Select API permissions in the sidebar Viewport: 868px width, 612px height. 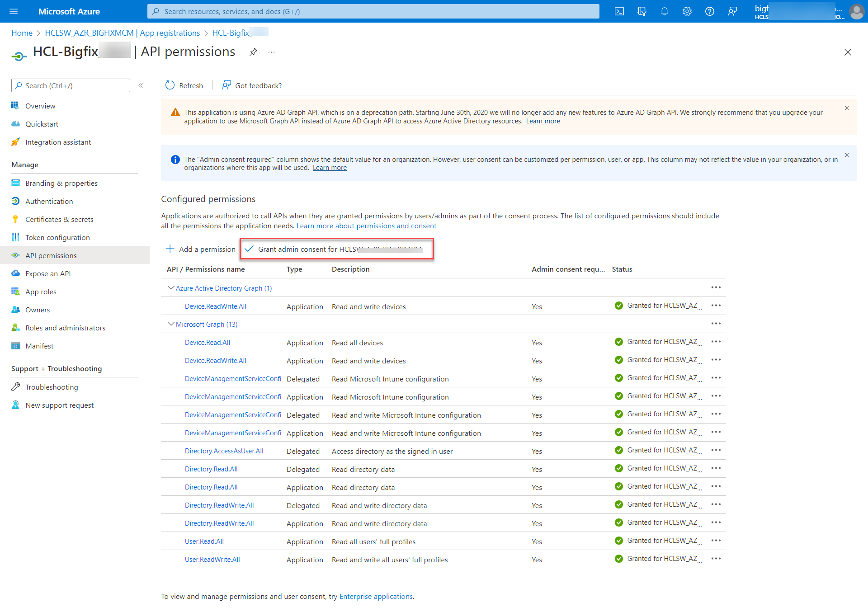click(x=51, y=255)
